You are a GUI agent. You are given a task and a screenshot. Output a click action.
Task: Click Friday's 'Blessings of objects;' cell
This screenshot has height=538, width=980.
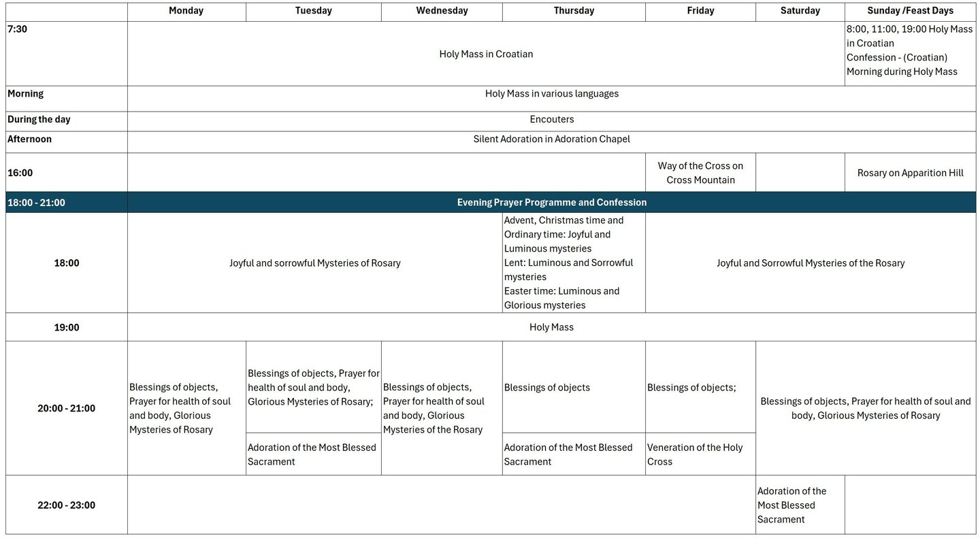700,387
